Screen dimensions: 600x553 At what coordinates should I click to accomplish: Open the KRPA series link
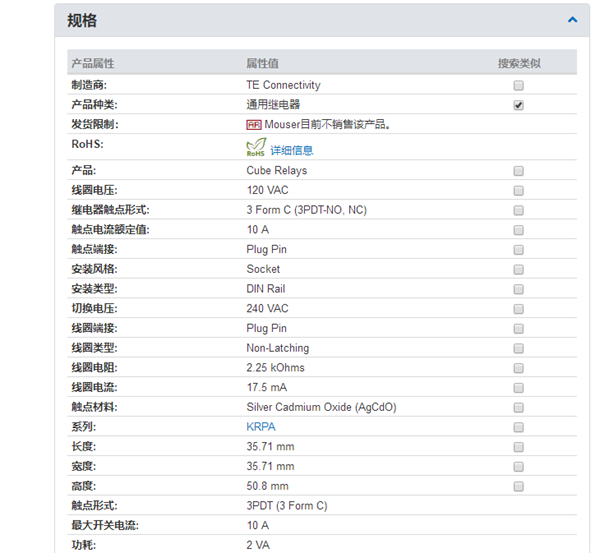tap(261, 427)
